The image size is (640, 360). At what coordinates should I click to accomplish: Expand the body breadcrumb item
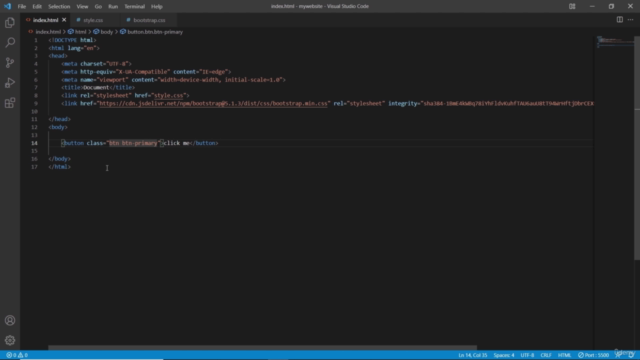coord(106,32)
